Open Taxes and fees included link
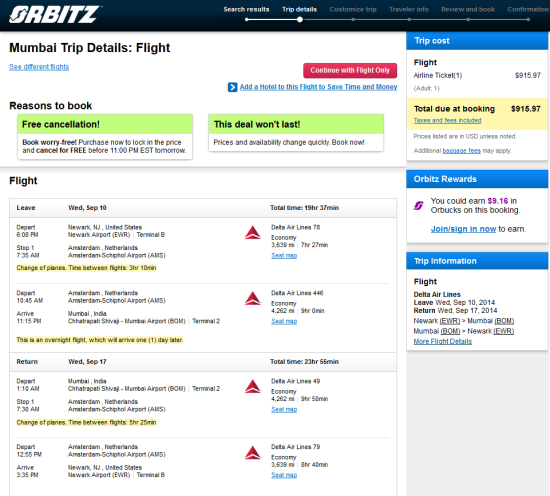 [x=447, y=120]
